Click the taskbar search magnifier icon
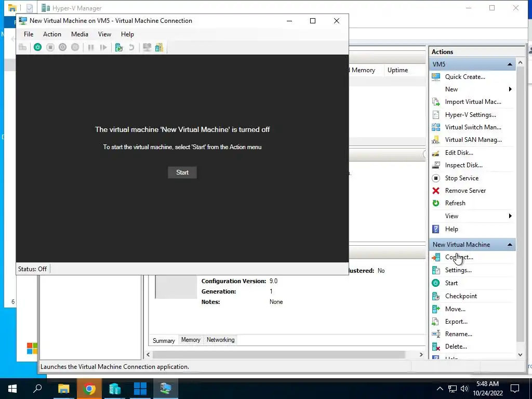 [37, 389]
